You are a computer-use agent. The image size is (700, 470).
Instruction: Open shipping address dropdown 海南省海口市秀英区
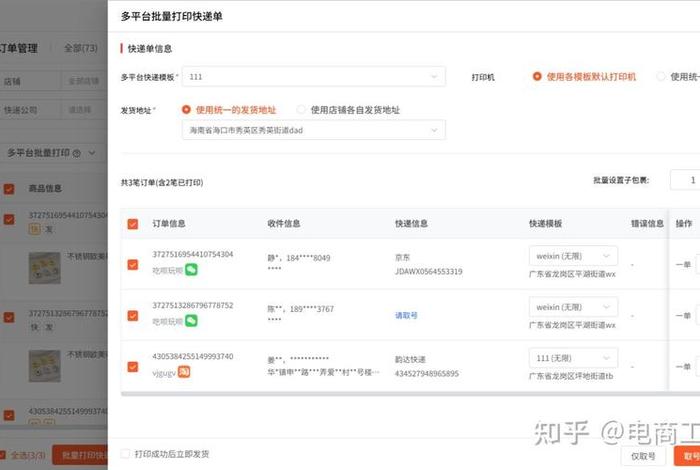314,130
